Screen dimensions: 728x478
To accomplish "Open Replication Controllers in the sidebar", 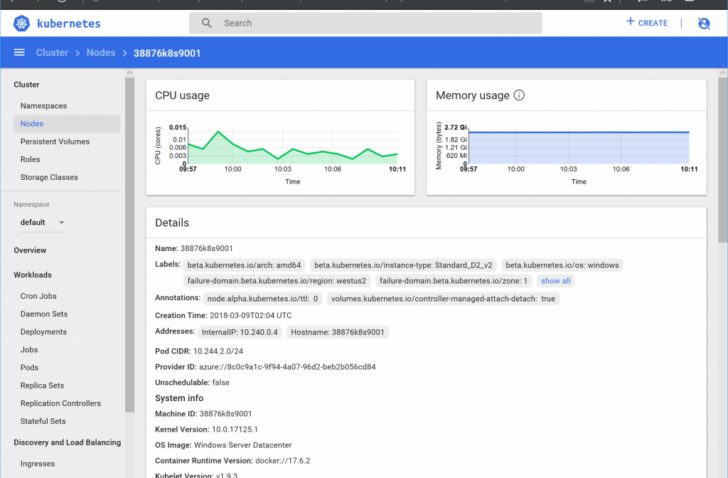I will tap(60, 403).
